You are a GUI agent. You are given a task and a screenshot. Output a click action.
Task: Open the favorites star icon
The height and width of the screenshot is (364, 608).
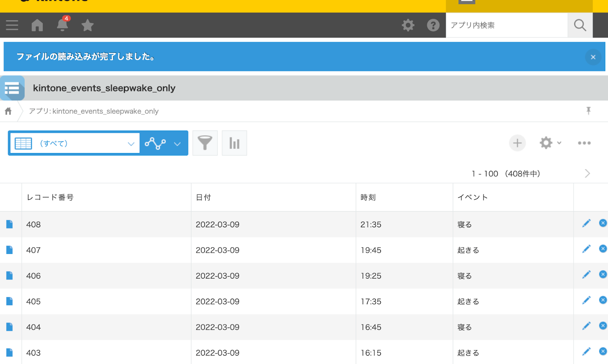pos(87,25)
